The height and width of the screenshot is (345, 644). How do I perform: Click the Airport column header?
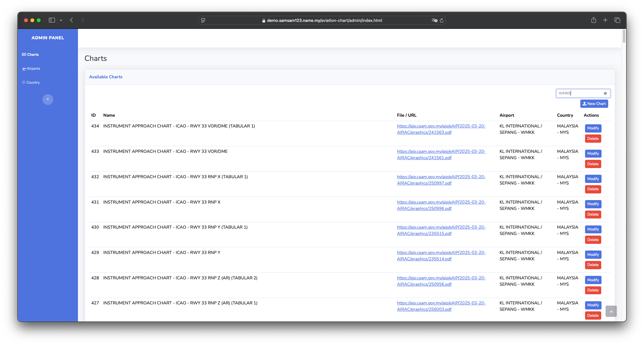click(507, 115)
